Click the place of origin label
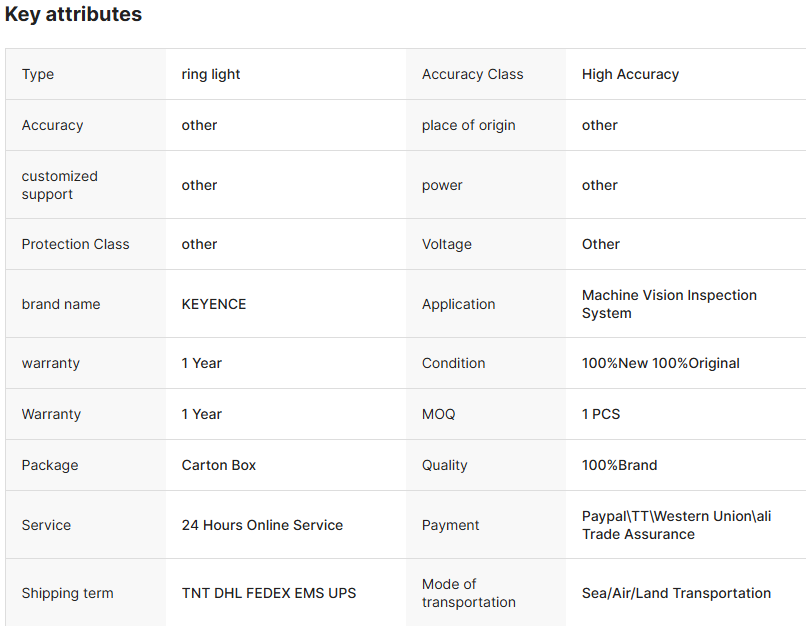The height and width of the screenshot is (626, 806). [469, 125]
